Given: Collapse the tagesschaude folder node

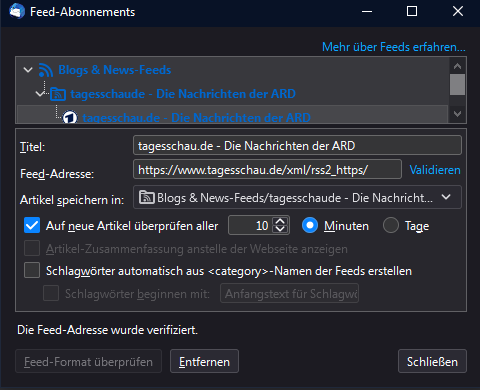Looking at the screenshot, I should (40, 94).
